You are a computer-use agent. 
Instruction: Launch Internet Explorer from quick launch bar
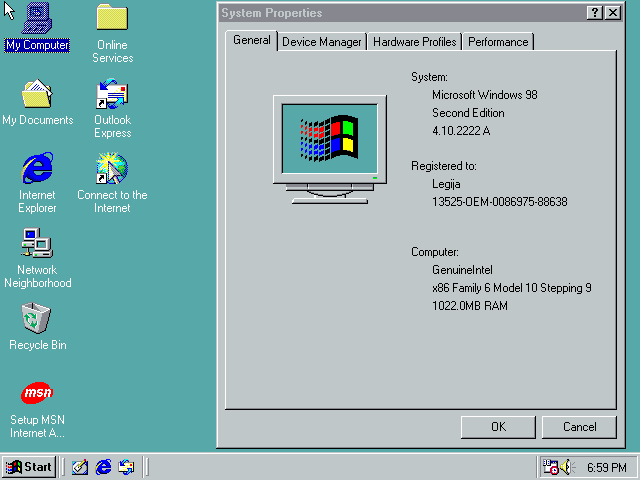[x=103, y=467]
